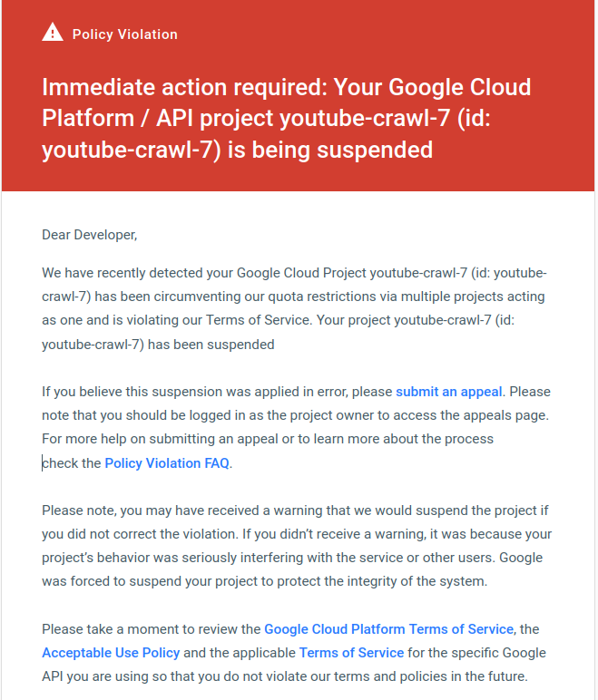Click the warning triangle icon
This screenshot has height=700, width=598.
click(53, 33)
